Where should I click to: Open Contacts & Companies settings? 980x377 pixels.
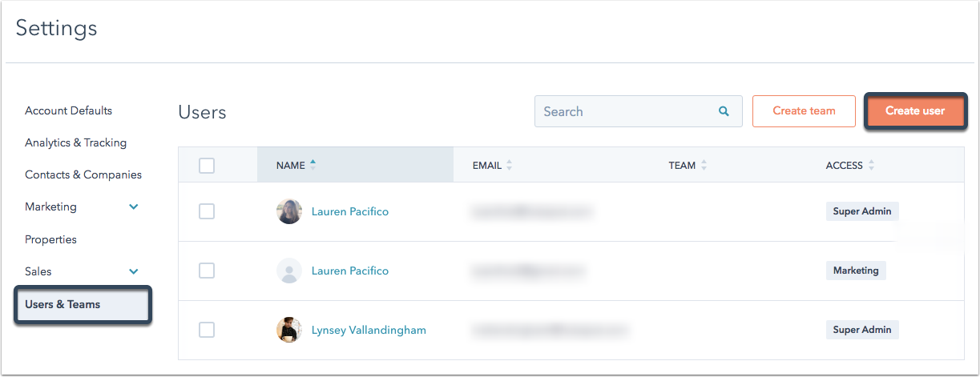click(x=83, y=174)
